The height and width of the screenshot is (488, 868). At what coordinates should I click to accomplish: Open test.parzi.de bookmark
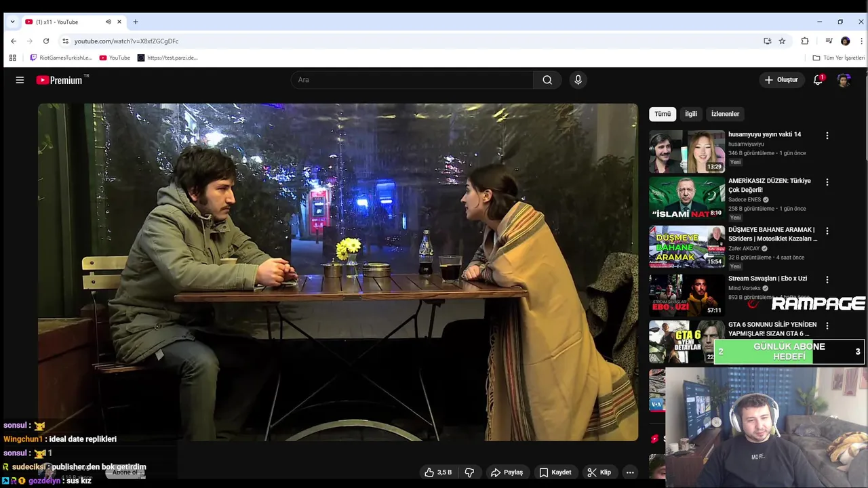[167, 58]
